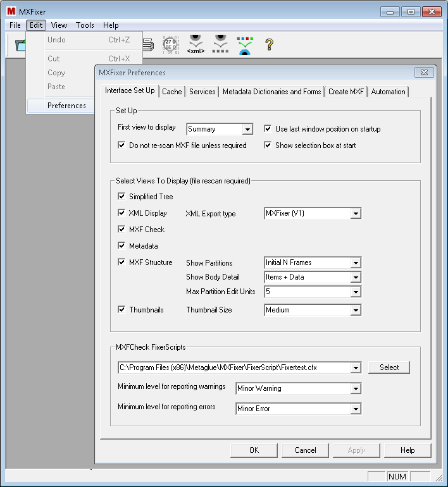Open Minimum level for reporting warnings dropdown
This screenshot has width=448, height=487.
(356, 388)
